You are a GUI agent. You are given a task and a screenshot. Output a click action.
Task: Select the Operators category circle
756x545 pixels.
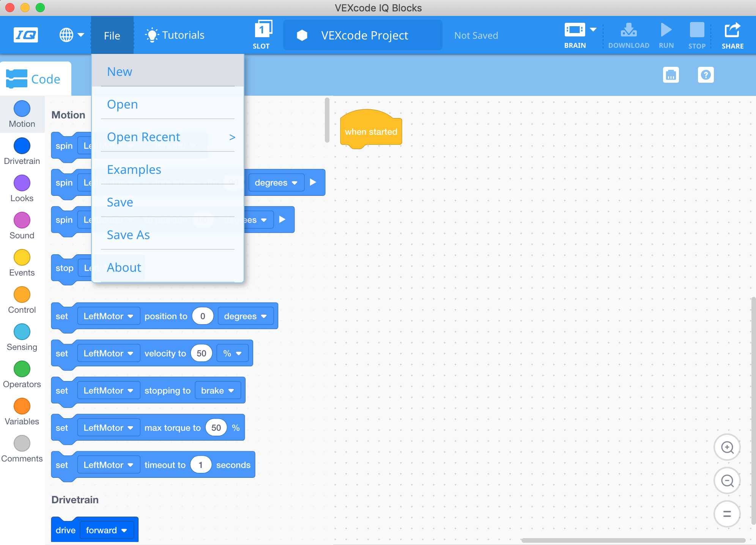point(22,369)
